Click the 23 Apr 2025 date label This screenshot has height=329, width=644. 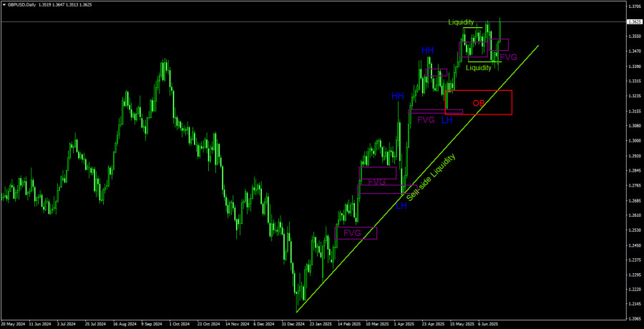click(433, 324)
